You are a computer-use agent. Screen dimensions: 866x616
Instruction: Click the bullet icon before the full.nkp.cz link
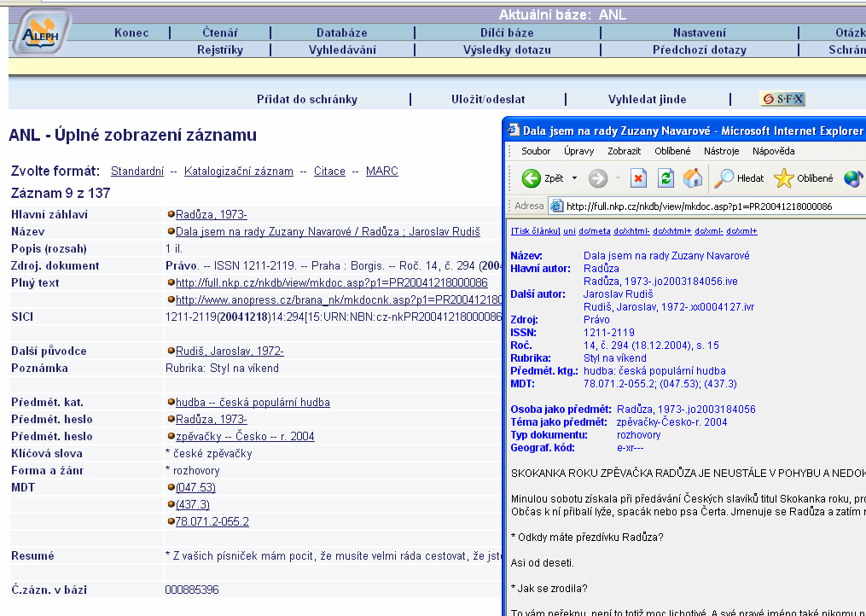[171, 283]
